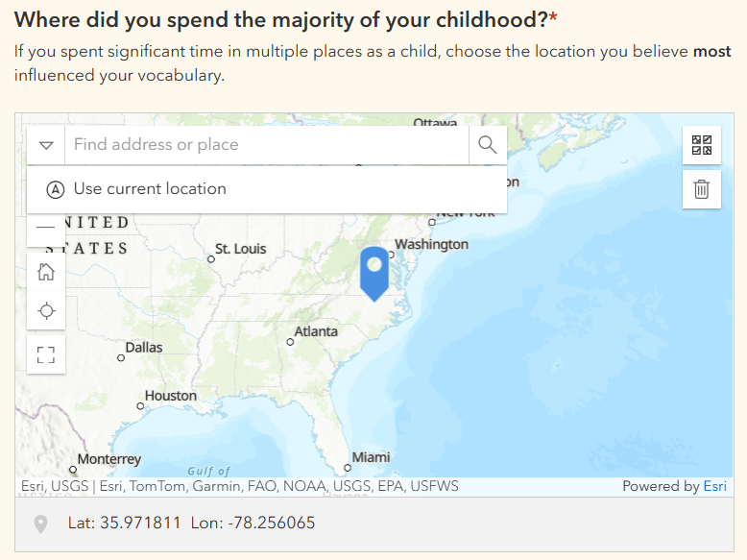Reset map with the Home icon

point(45,272)
